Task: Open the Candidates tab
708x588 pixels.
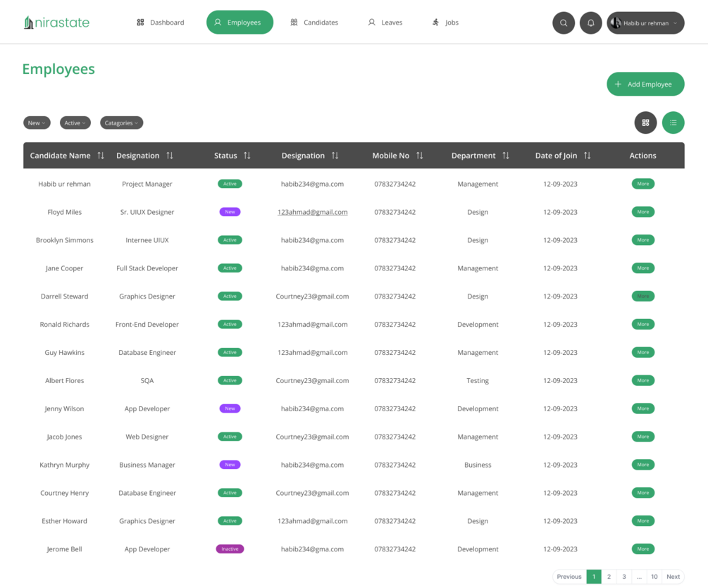Action: [314, 23]
